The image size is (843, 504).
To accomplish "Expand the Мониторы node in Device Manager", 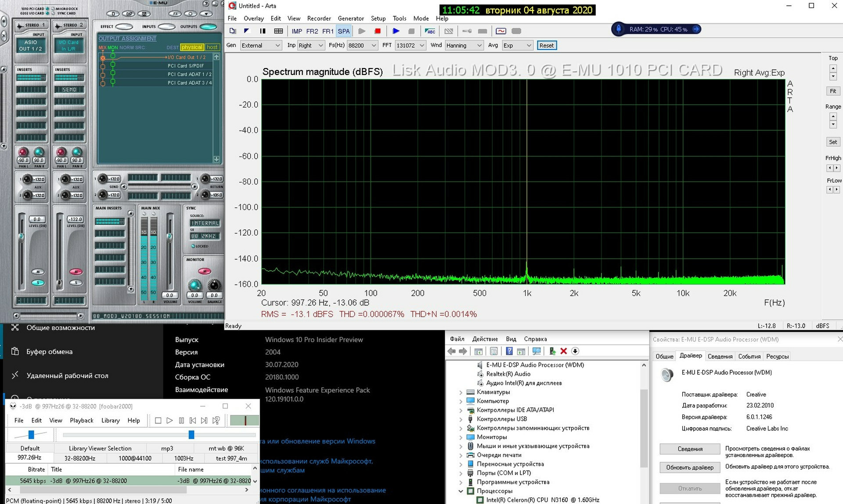I will (461, 437).
